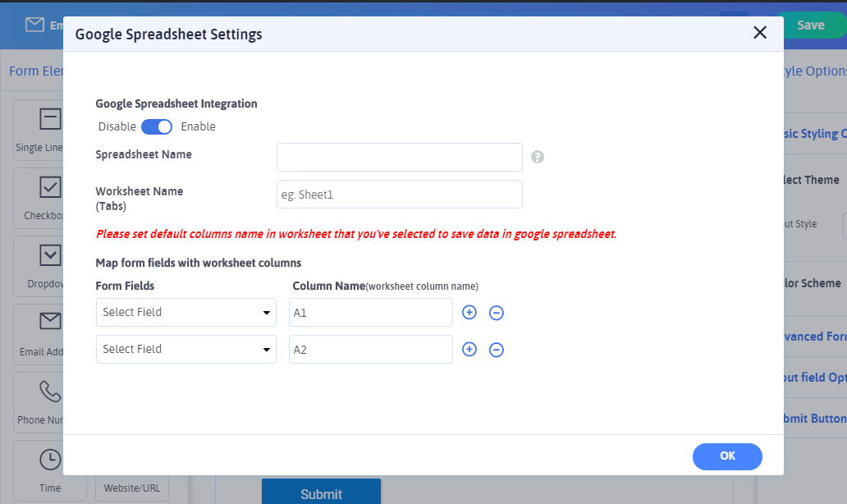Focus the Worksheet Name (Tabs) field
847x504 pixels.
(399, 195)
